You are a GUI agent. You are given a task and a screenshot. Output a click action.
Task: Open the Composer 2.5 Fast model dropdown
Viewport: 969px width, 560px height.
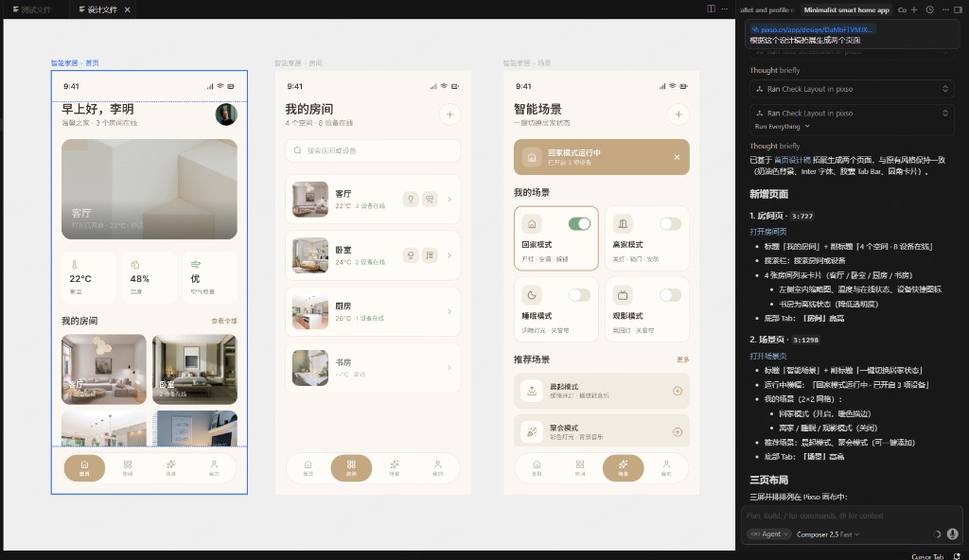pos(827,534)
